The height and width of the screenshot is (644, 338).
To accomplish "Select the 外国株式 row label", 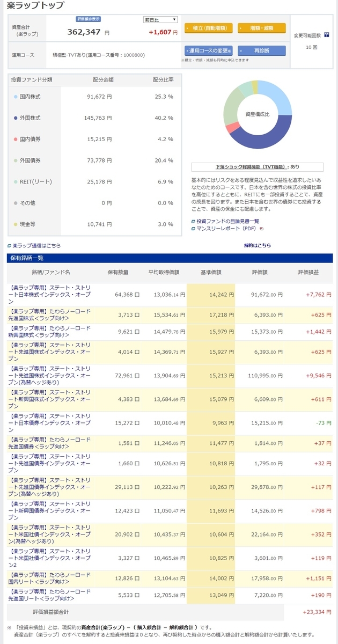I will coord(30,118).
